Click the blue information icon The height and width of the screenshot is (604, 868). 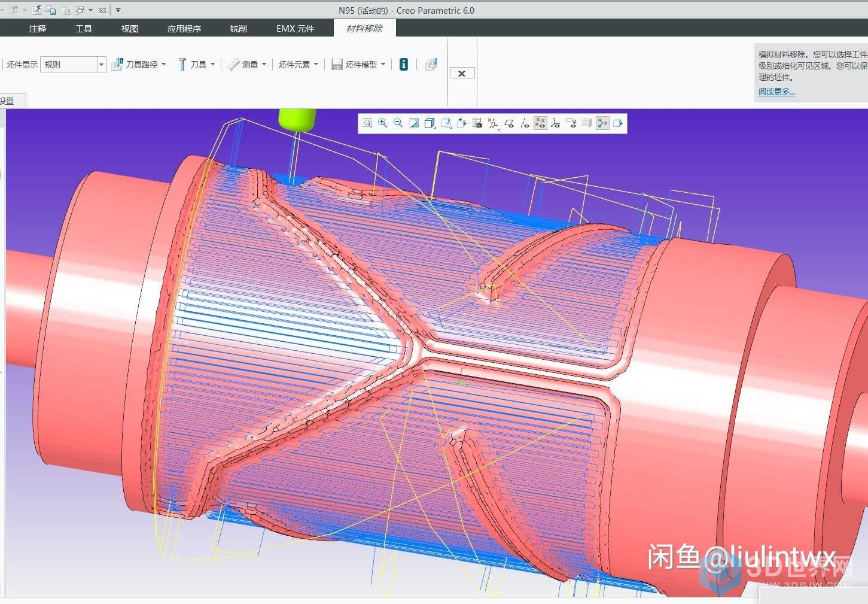404,64
